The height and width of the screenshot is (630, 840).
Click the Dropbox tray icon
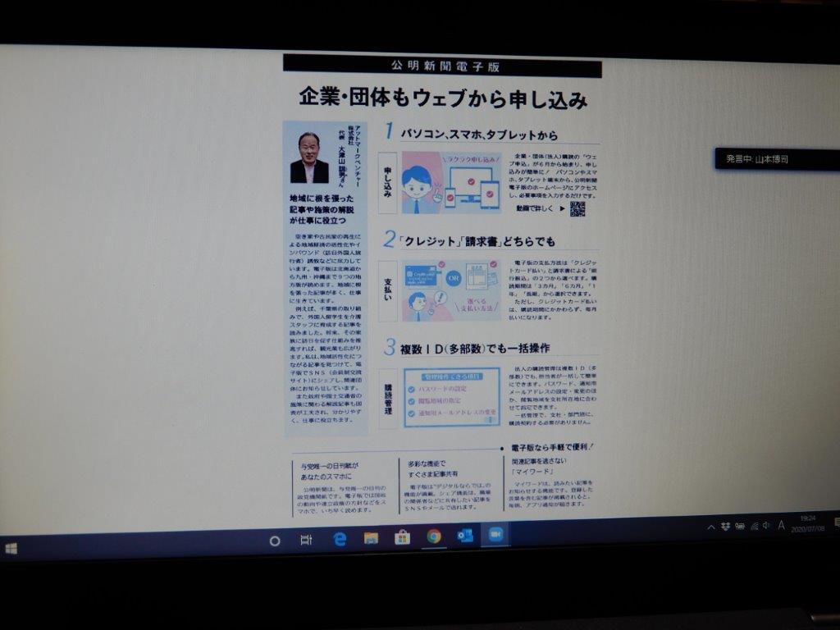click(725, 527)
